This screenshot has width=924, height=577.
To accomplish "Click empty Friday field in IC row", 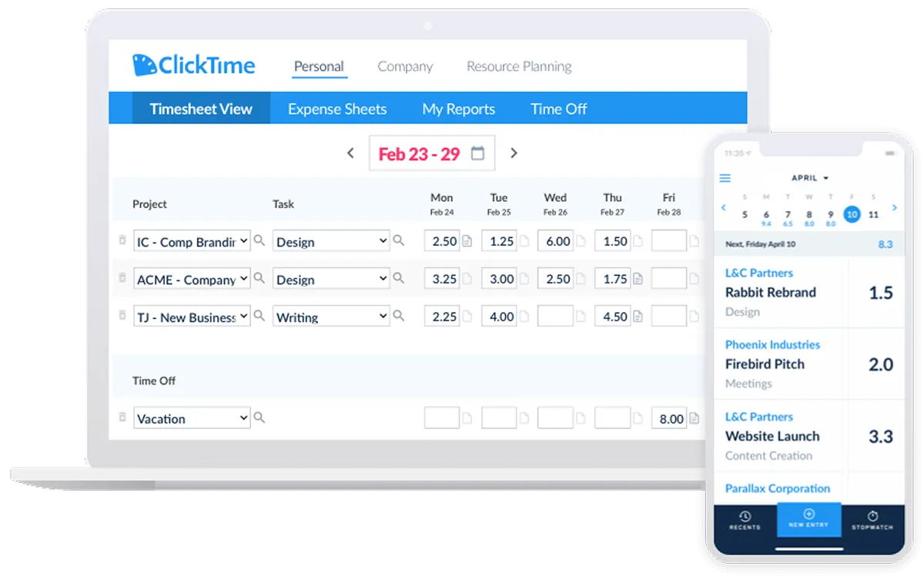I will [x=668, y=241].
